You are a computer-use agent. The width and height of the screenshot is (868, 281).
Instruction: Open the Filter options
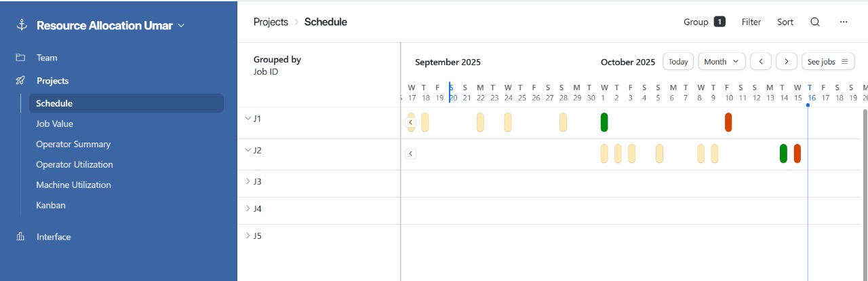tap(751, 22)
